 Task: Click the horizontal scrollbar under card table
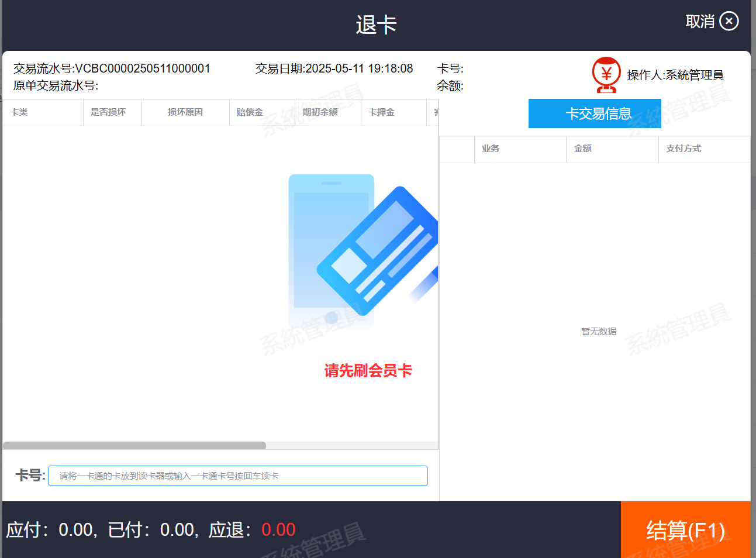(x=134, y=446)
